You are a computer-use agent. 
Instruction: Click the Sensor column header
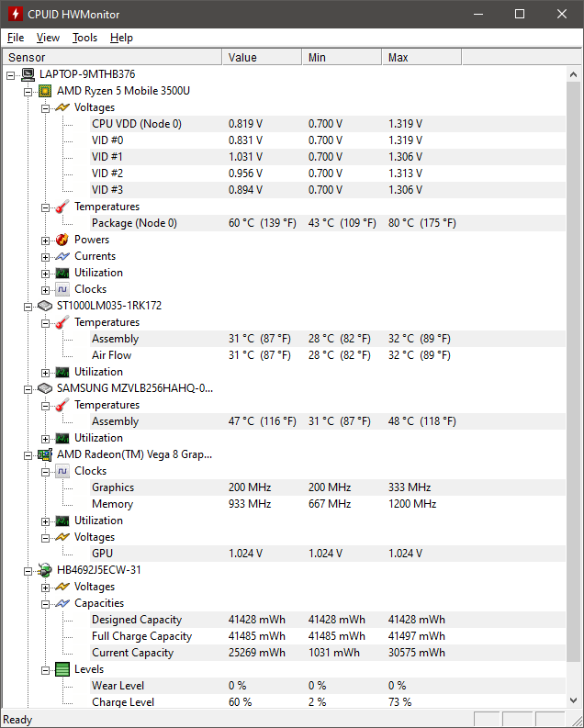112,57
